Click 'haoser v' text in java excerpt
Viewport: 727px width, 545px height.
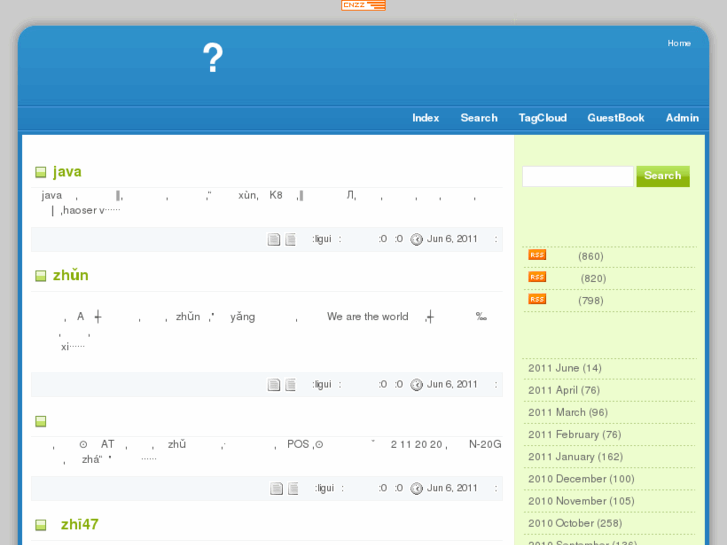84,211
